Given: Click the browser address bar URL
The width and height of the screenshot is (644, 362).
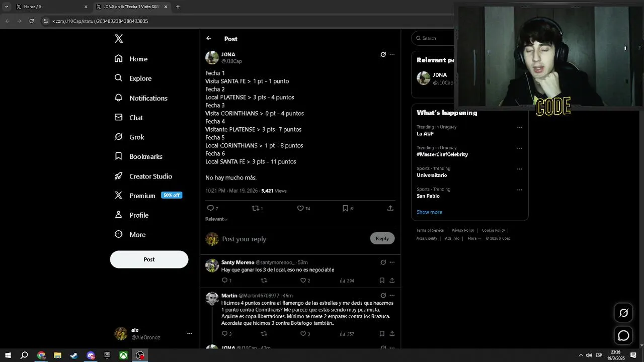Looking at the screenshot, I should tap(100, 21).
